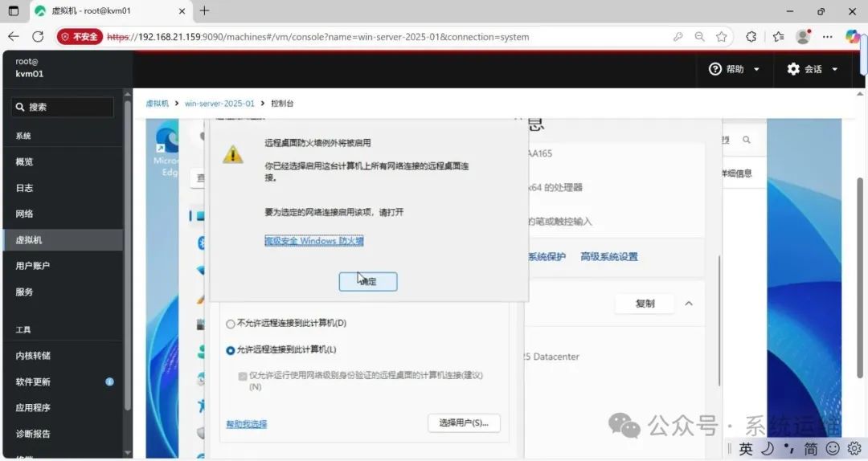Click the 虚拟机 breadcrumb link
This screenshot has height=461, width=868.
point(158,104)
